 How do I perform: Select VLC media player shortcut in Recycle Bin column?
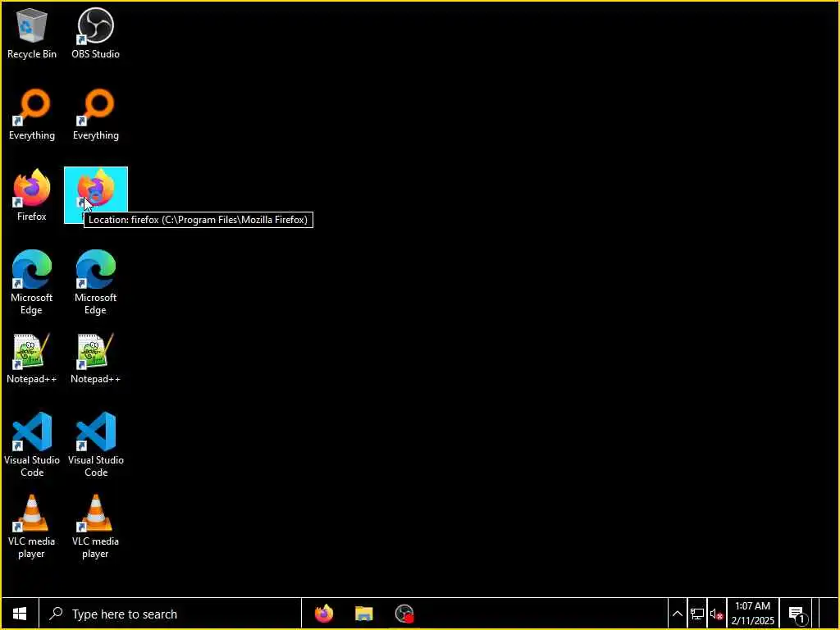32,527
